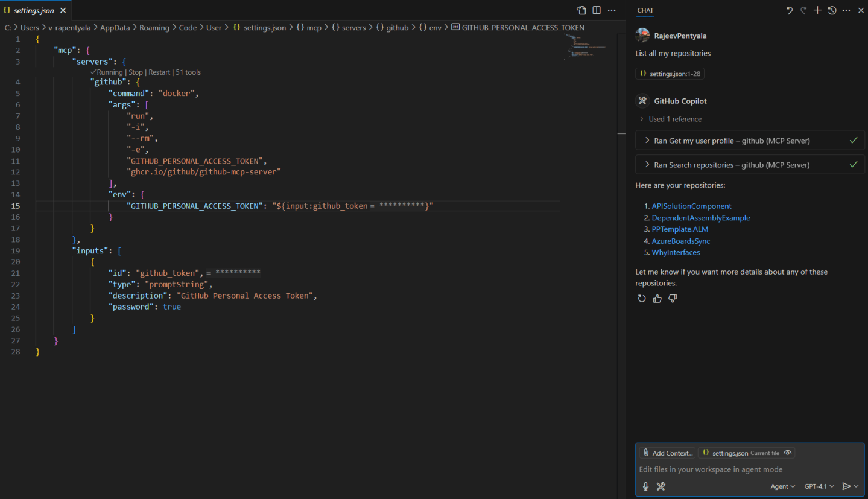Screen dimensions: 868x499
Task: Click the send message arrow in chat
Action: pos(848,486)
